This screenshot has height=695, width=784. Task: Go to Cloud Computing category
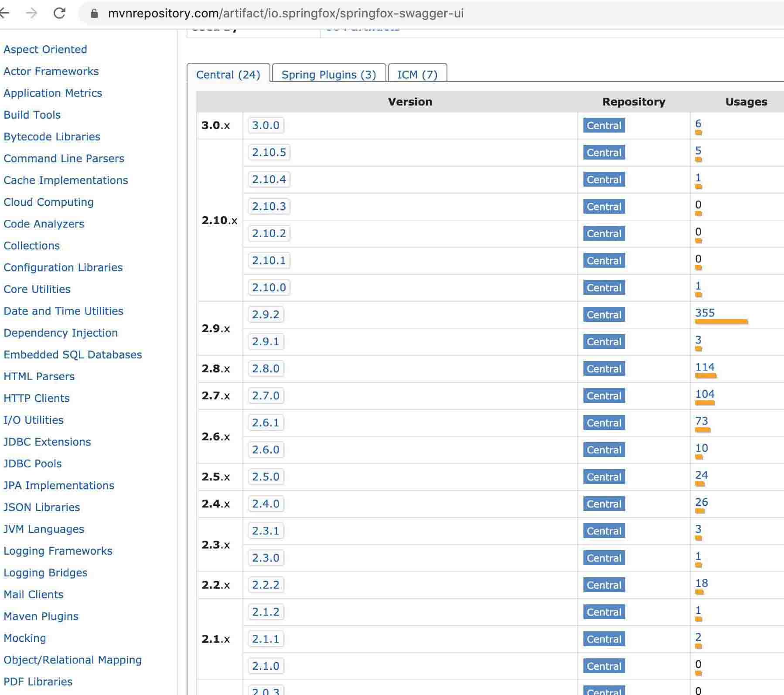(x=49, y=202)
